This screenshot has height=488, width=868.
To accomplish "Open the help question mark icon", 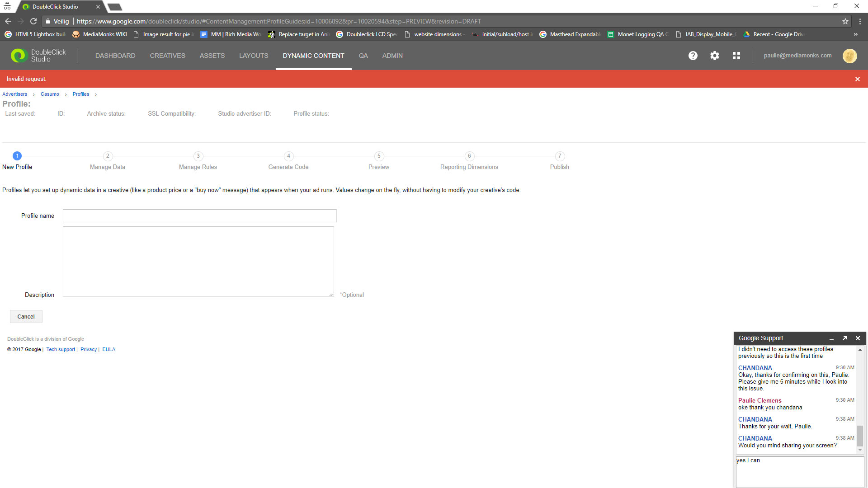I will click(693, 56).
